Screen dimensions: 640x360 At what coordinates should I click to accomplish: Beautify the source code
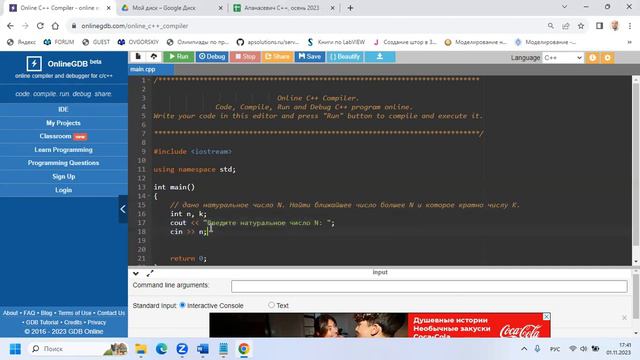pos(345,56)
